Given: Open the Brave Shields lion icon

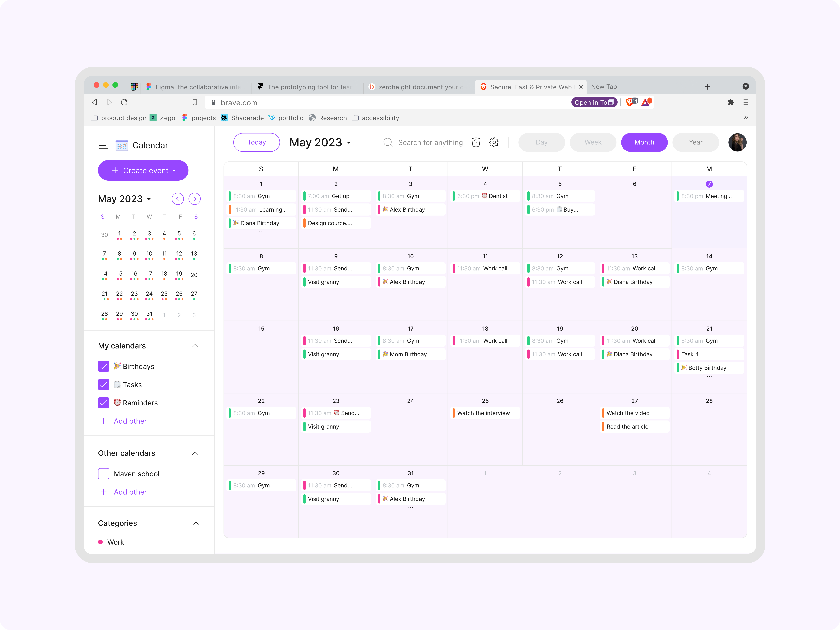Looking at the screenshot, I should tap(630, 102).
